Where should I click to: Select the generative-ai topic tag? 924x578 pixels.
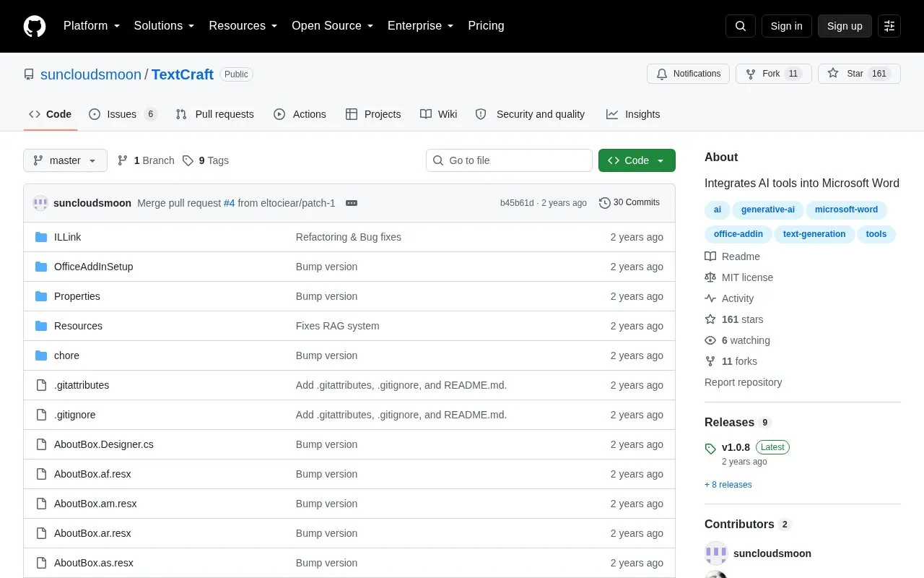click(x=768, y=210)
